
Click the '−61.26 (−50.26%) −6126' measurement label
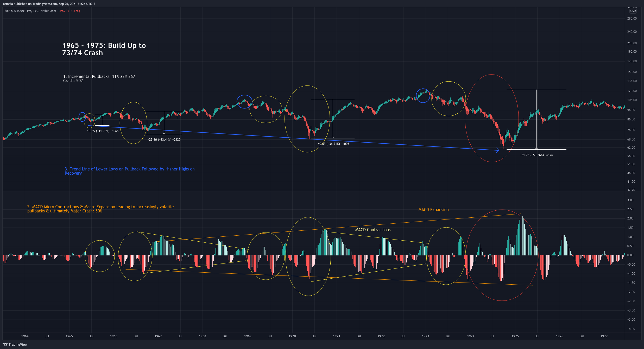[x=536, y=155]
